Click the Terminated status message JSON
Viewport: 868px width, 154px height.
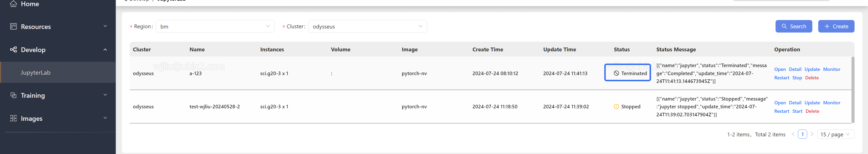tap(711, 73)
